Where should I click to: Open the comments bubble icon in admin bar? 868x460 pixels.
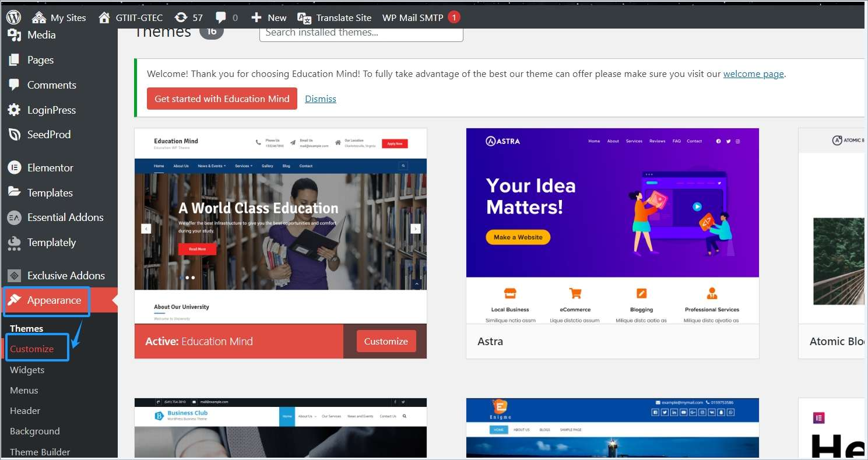point(221,17)
